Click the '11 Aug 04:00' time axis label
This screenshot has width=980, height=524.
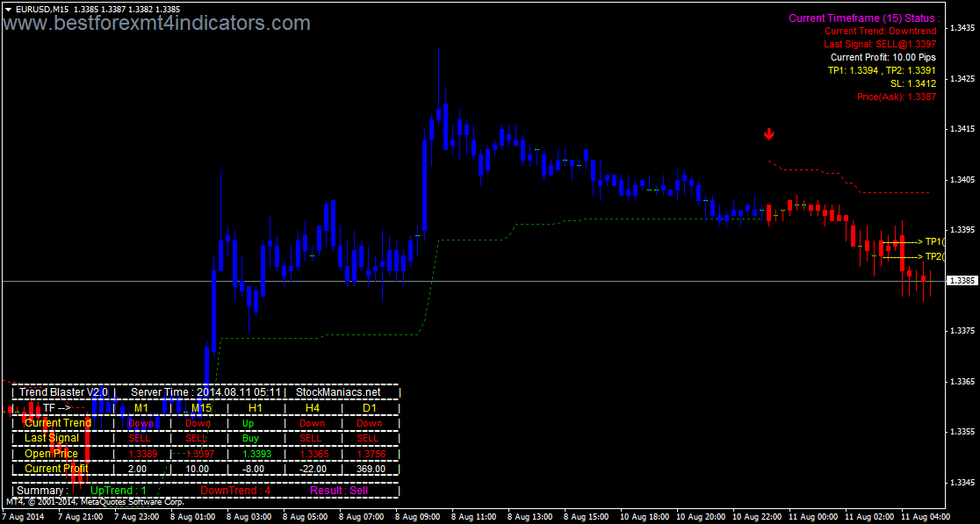point(924,517)
